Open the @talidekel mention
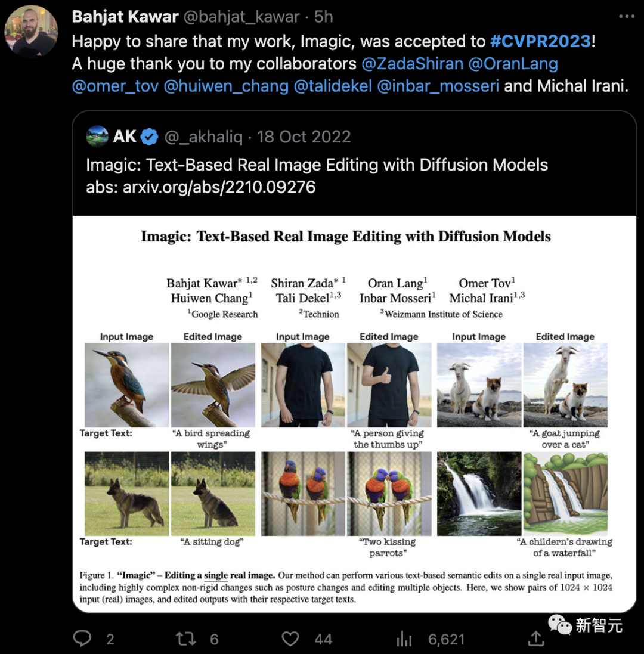644x654 pixels. point(333,86)
